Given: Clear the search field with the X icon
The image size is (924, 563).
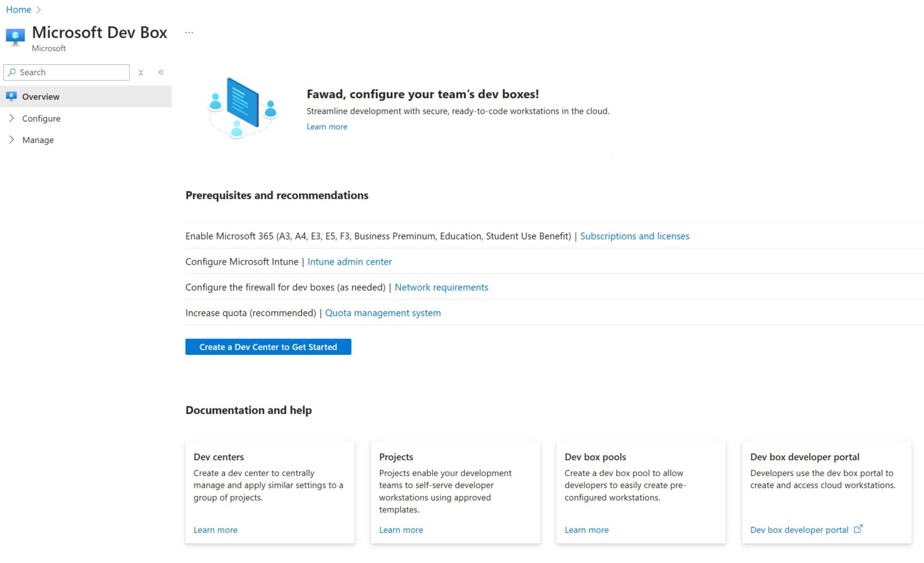Looking at the screenshot, I should (140, 72).
